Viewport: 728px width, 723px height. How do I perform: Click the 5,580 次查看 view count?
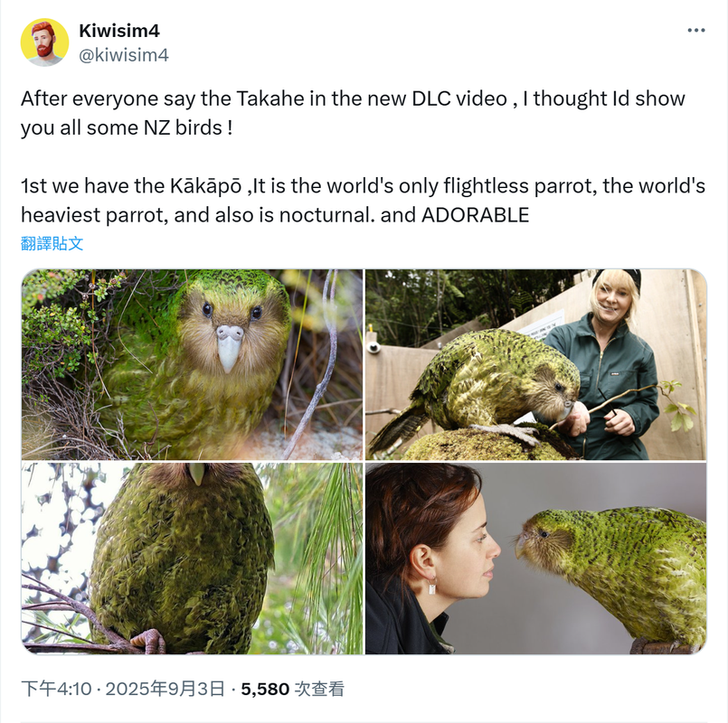(x=292, y=689)
